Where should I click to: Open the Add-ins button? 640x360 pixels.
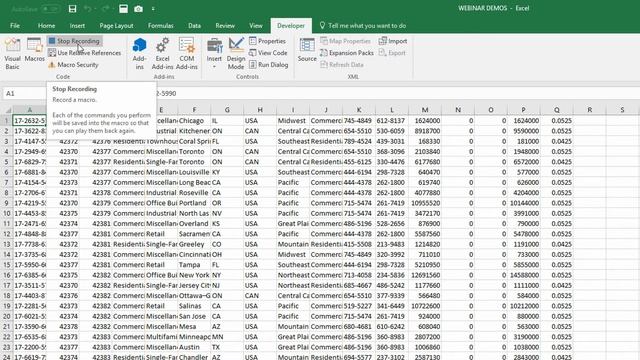pyautogui.click(x=140, y=54)
